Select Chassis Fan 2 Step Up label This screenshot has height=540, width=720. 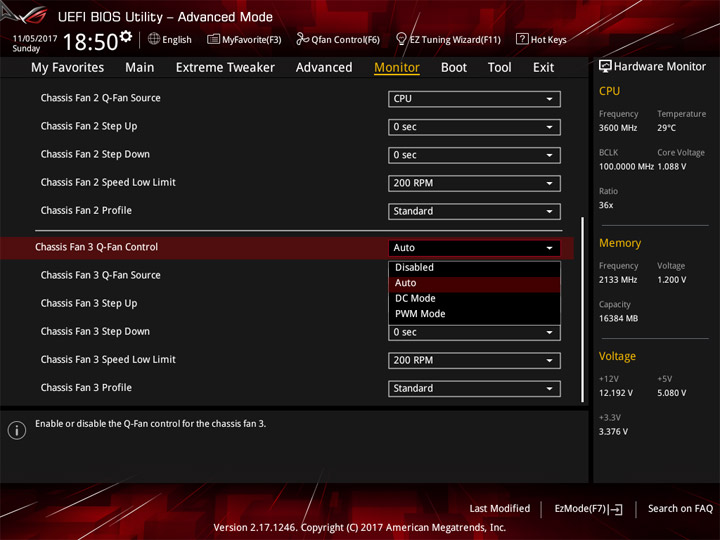(89, 126)
